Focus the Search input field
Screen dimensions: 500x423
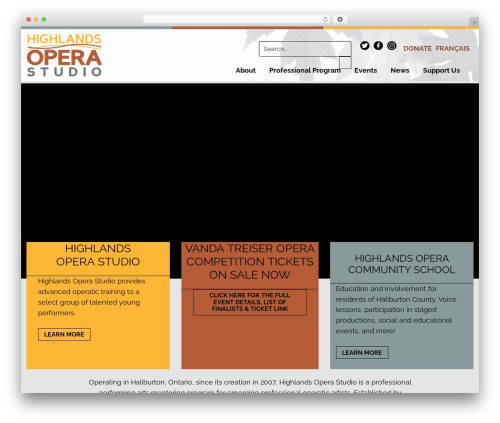pos(305,49)
